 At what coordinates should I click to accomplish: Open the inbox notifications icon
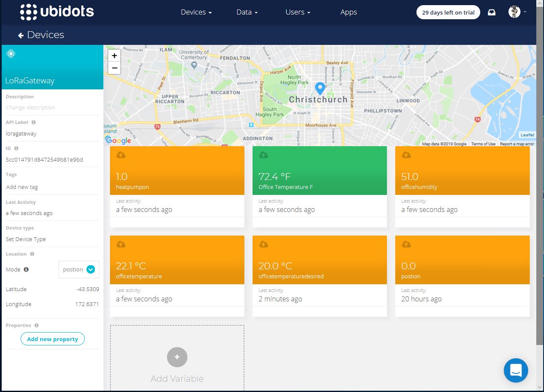point(492,12)
